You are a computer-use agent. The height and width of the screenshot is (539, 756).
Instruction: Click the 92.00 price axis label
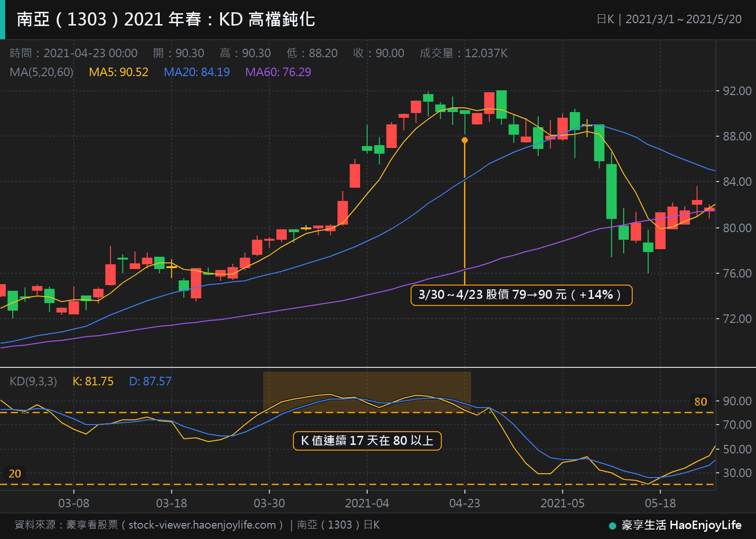pyautogui.click(x=737, y=91)
